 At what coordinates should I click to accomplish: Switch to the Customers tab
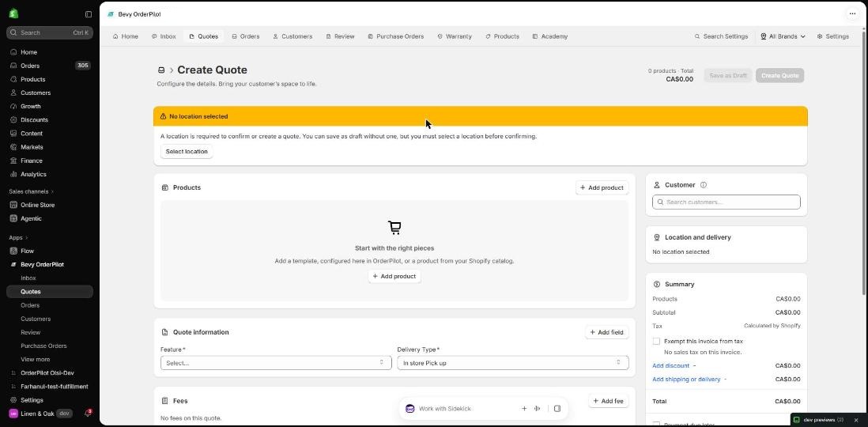[x=292, y=36]
